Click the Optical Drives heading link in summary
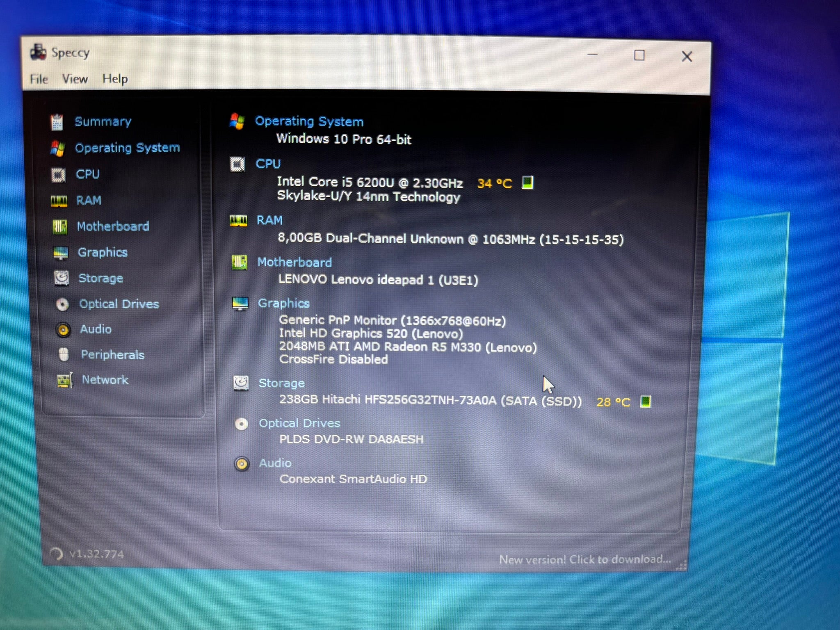Viewport: 840px width, 630px height. click(300, 423)
